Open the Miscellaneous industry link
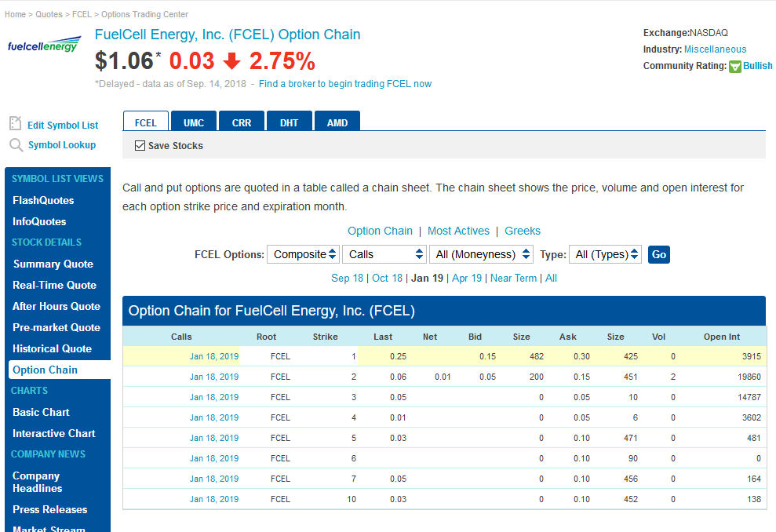This screenshot has height=532, width=776. coord(715,49)
